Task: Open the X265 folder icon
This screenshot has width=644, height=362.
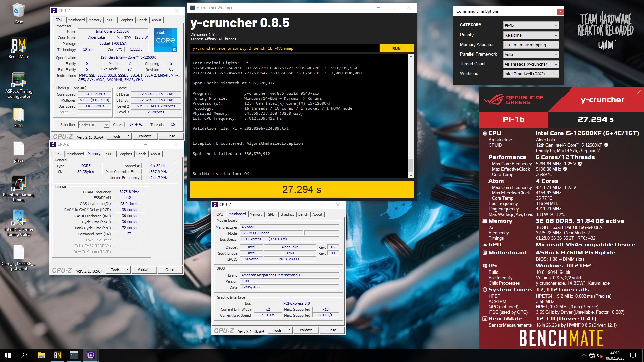Action: 18,117
